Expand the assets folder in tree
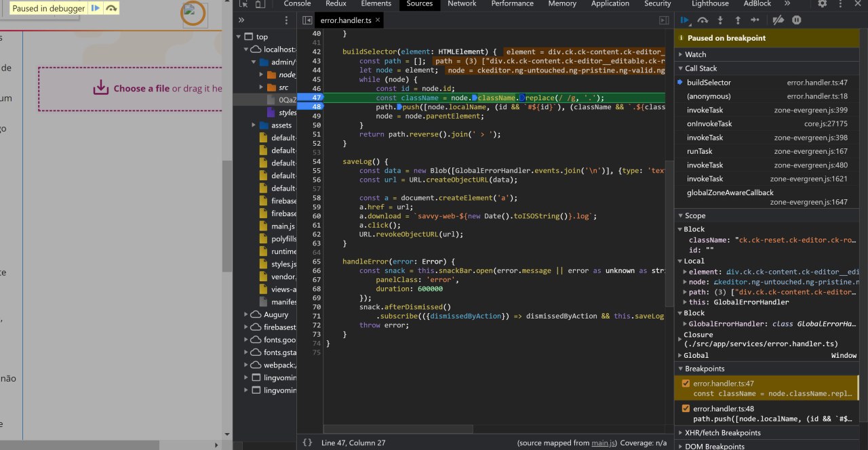 [255, 125]
